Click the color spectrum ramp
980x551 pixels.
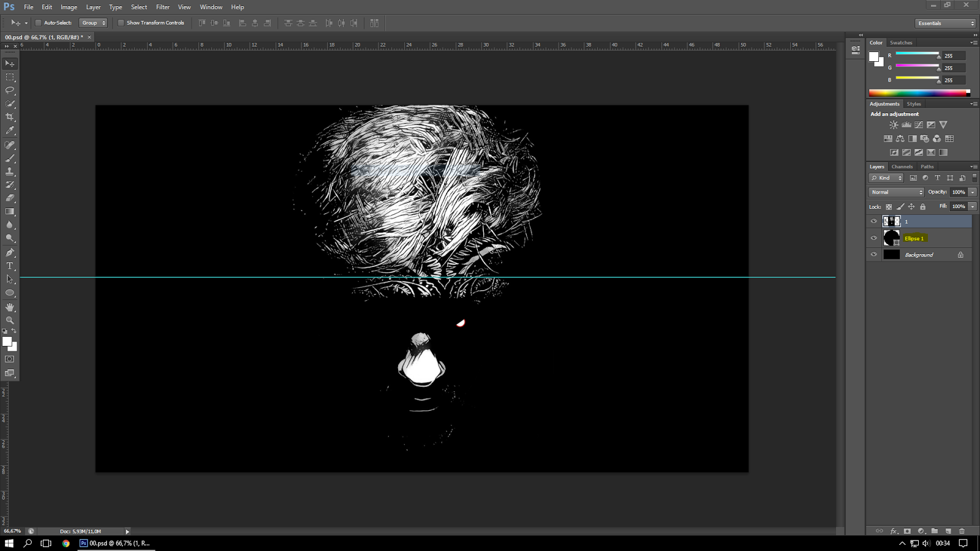[919, 93]
